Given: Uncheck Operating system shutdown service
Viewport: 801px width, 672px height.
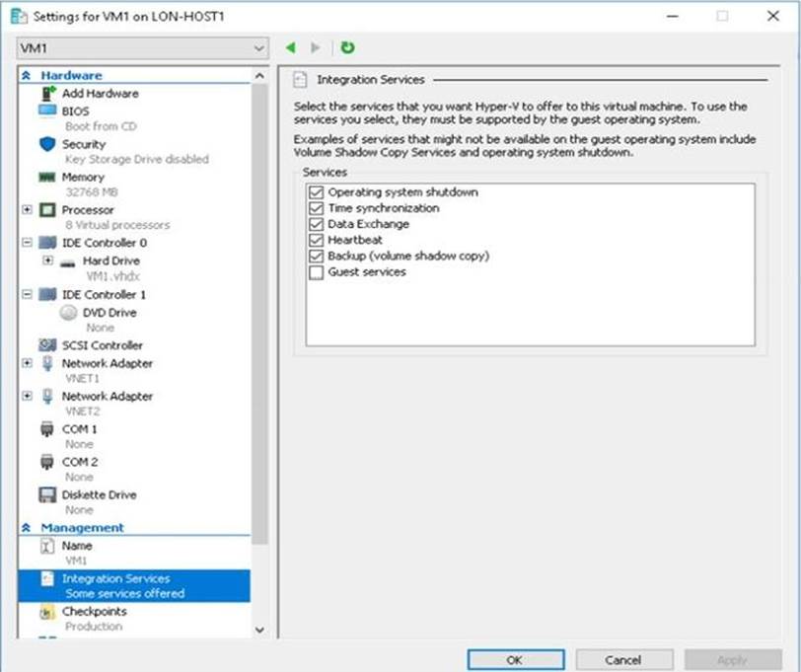Looking at the screenshot, I should click(316, 192).
